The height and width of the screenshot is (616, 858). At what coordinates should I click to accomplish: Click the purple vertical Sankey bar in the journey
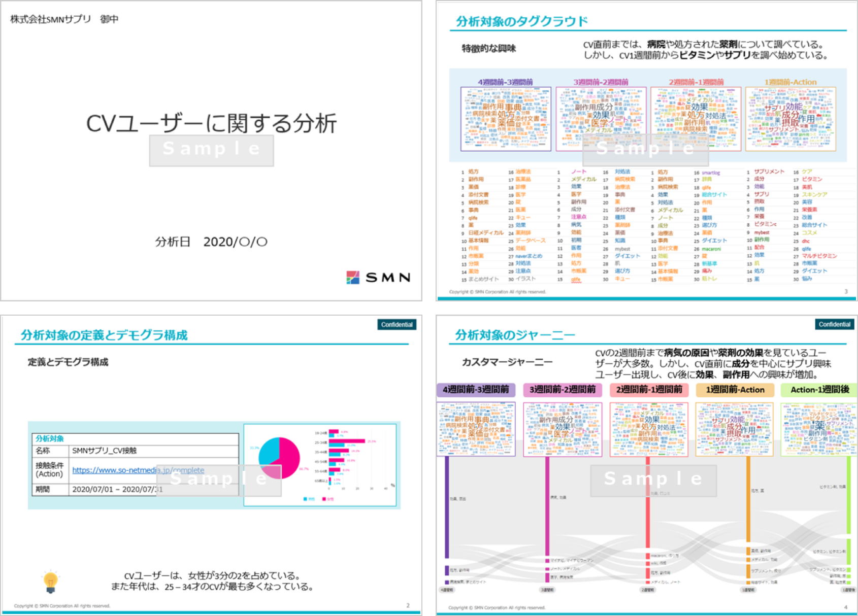tap(447, 507)
